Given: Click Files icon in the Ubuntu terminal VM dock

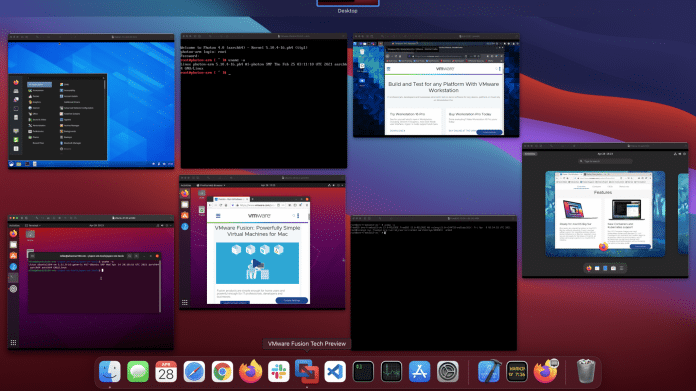Looking at the screenshot, I should (14, 245).
